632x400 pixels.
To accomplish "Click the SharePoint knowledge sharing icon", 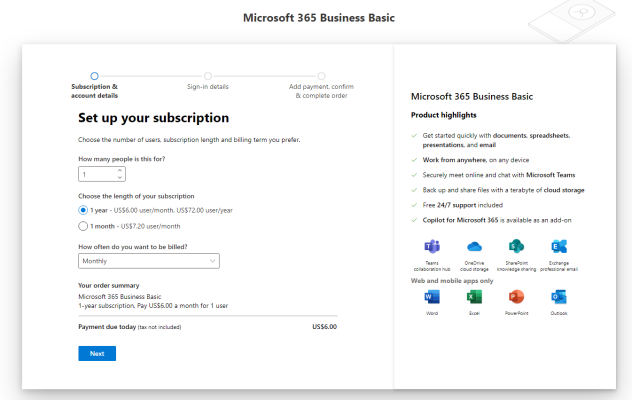I will (516, 246).
